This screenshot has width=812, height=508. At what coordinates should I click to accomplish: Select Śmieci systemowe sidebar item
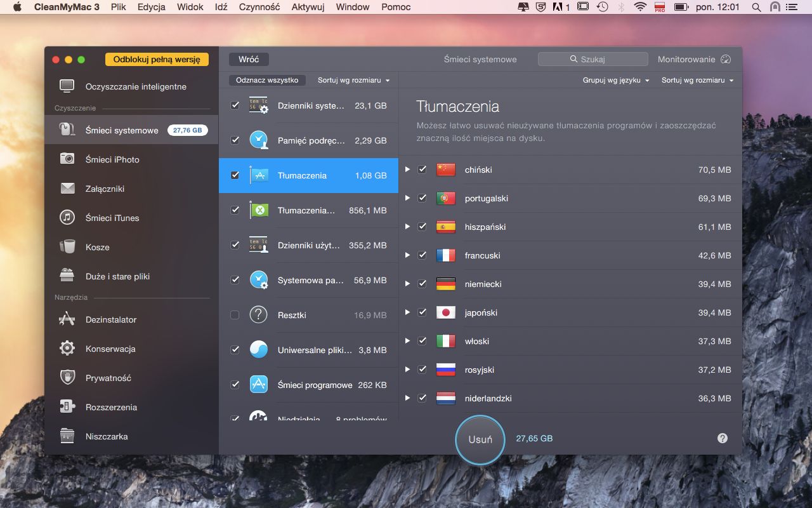(131, 130)
